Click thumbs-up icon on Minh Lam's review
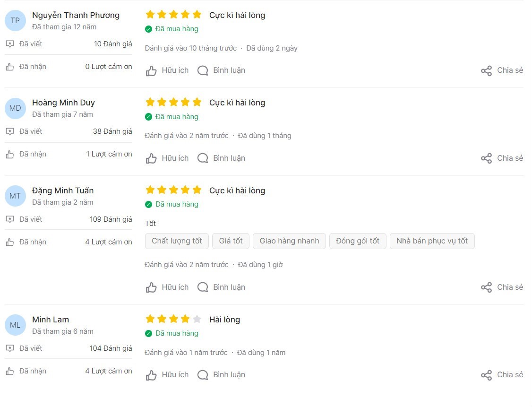The image size is (532, 407). tap(151, 375)
